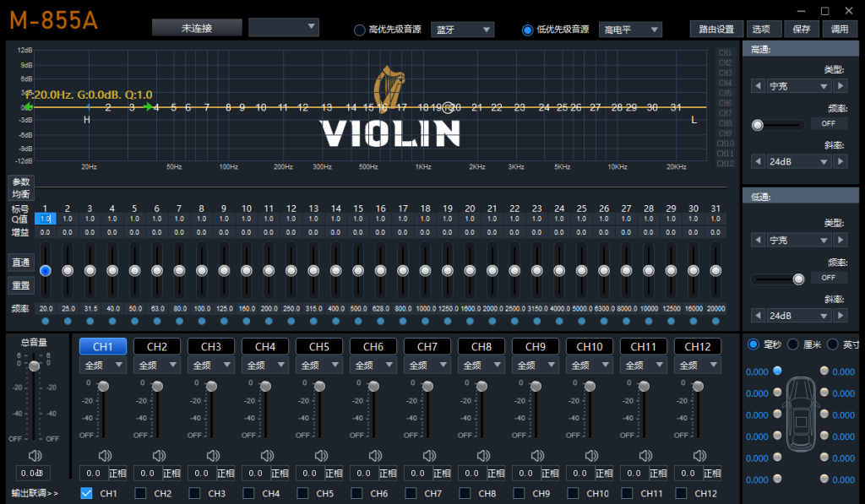Screen dimensions: 865x504
Task: Mute CH1 with its speaker icon
Action: coord(105,456)
